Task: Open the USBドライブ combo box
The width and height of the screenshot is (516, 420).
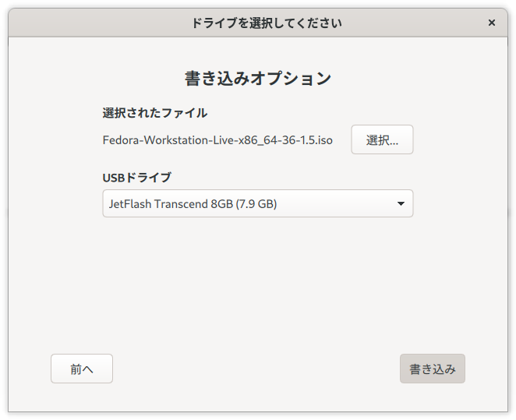Action: click(x=257, y=204)
